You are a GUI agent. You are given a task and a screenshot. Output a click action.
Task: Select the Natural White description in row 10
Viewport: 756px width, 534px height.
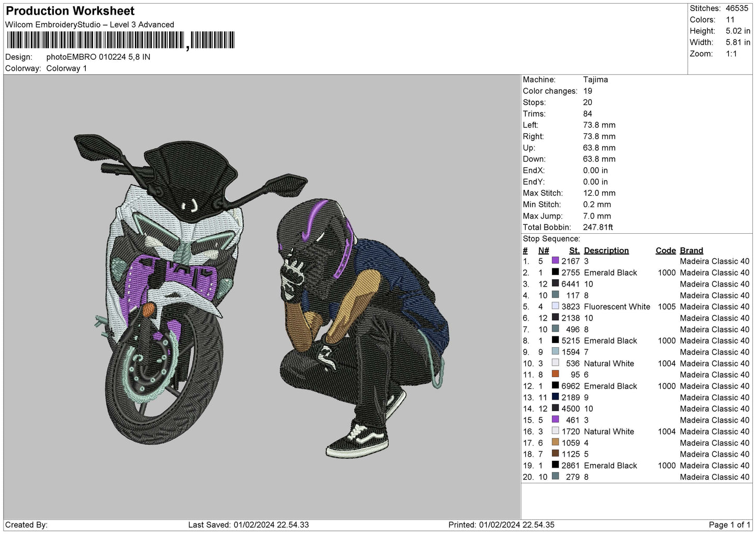609,363
